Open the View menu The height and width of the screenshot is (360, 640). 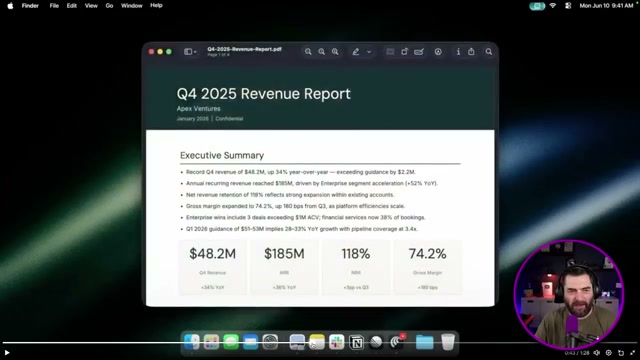pos(91,6)
